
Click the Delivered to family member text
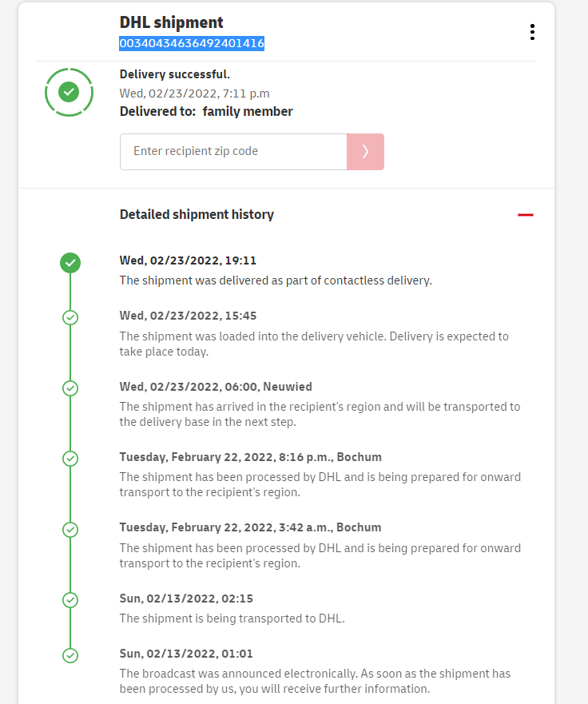tap(206, 112)
